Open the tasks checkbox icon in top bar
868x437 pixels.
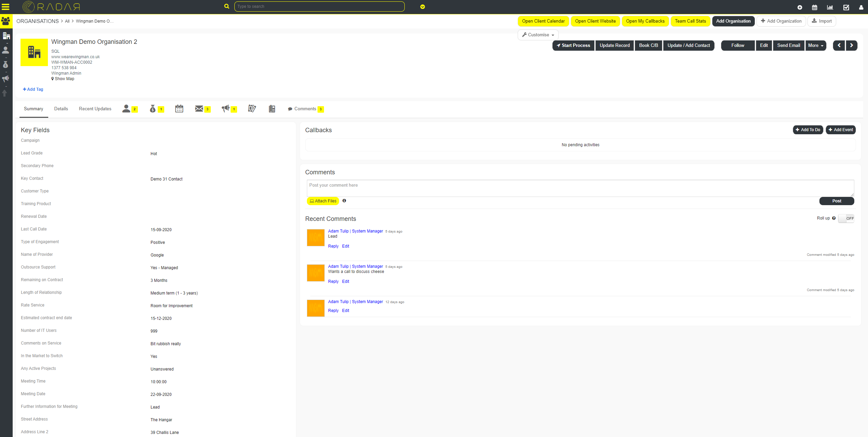click(846, 7)
